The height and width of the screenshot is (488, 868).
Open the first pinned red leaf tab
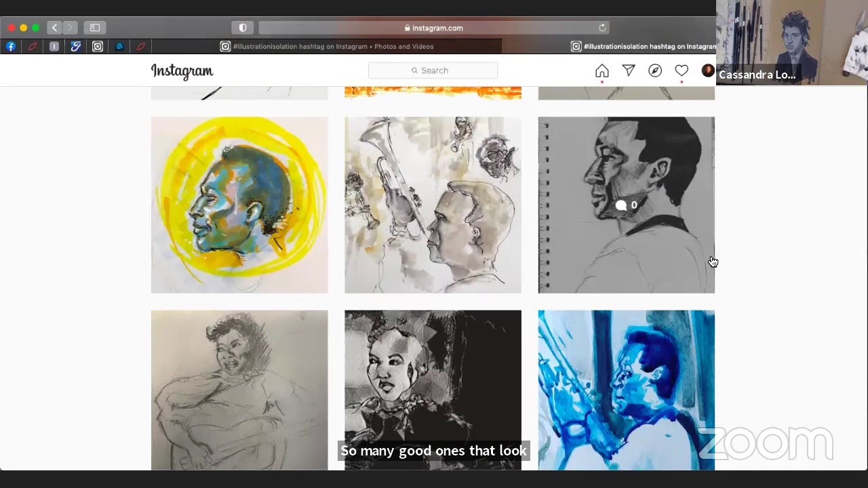pos(32,47)
